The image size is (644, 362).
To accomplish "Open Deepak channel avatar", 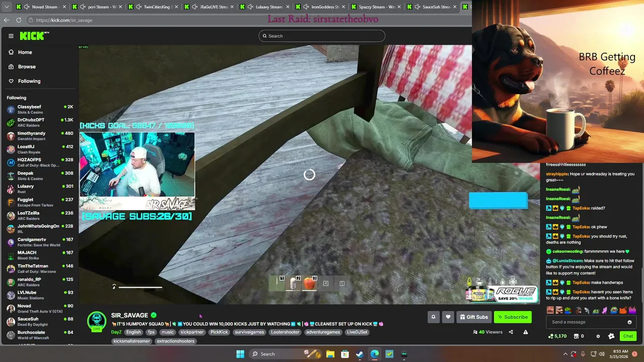I will tap(11, 176).
